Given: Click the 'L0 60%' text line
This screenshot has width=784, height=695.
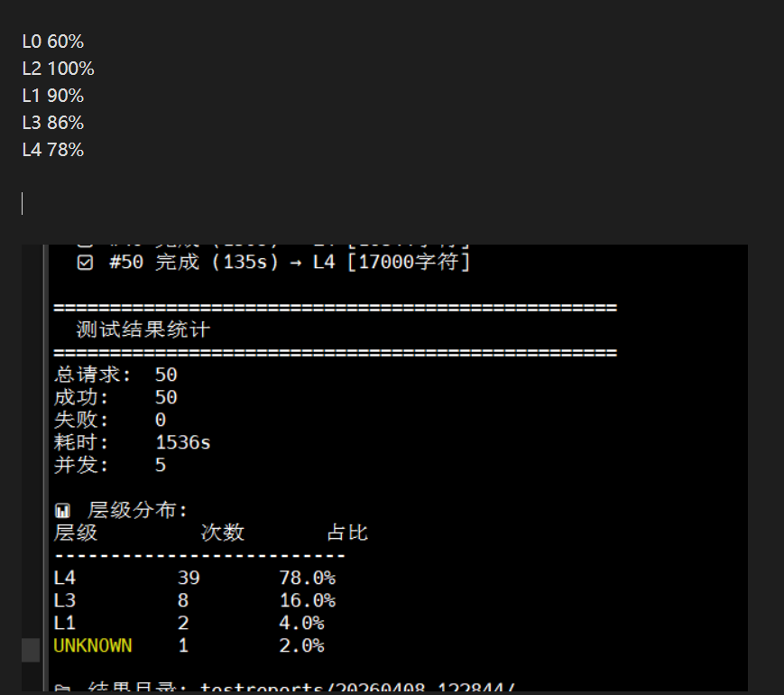Looking at the screenshot, I should click(53, 42).
